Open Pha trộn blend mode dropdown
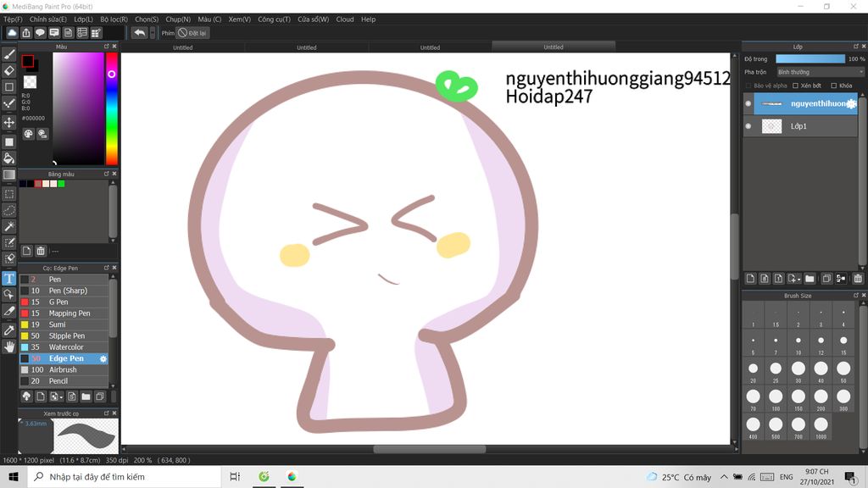This screenshot has height=488, width=868. pyautogui.click(x=820, y=72)
